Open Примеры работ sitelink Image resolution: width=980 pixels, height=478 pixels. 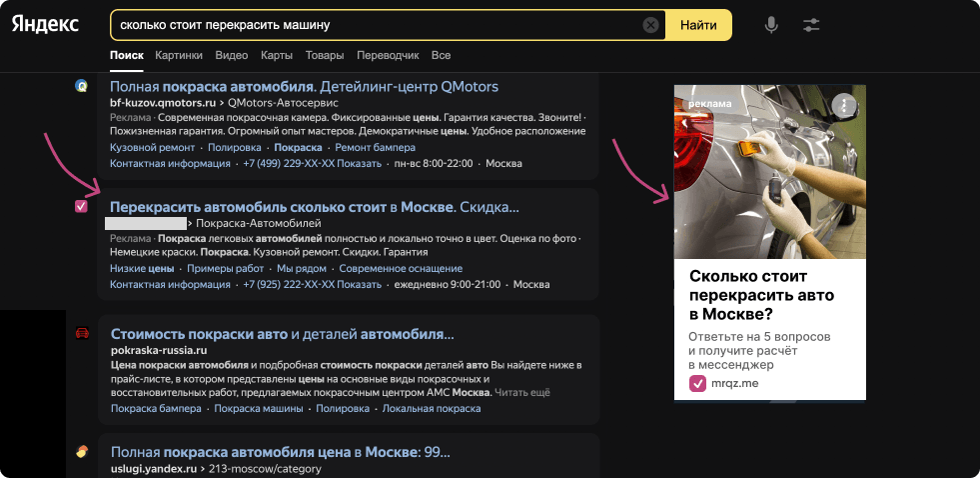click(x=225, y=268)
